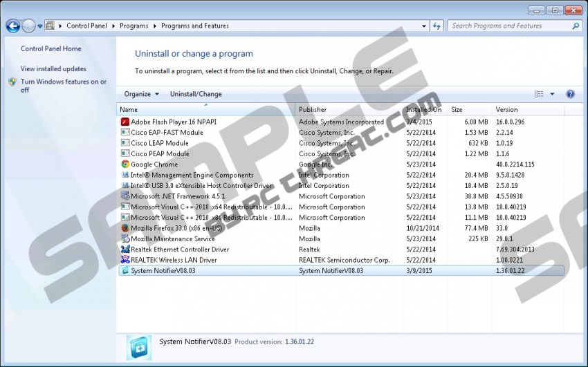
Task: Click the search magnifier icon
Action: [576, 26]
